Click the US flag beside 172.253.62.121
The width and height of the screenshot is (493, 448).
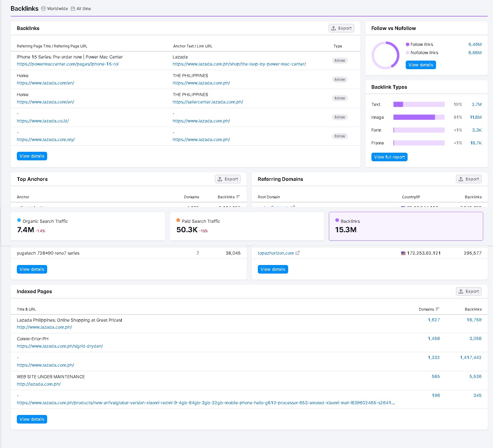point(403,253)
